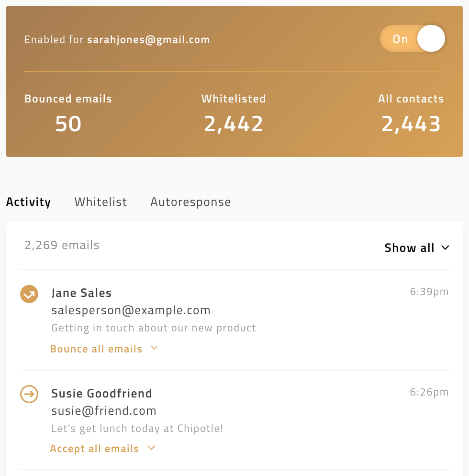Open the Show all filter dropdown
The image size is (469, 476).
click(417, 248)
